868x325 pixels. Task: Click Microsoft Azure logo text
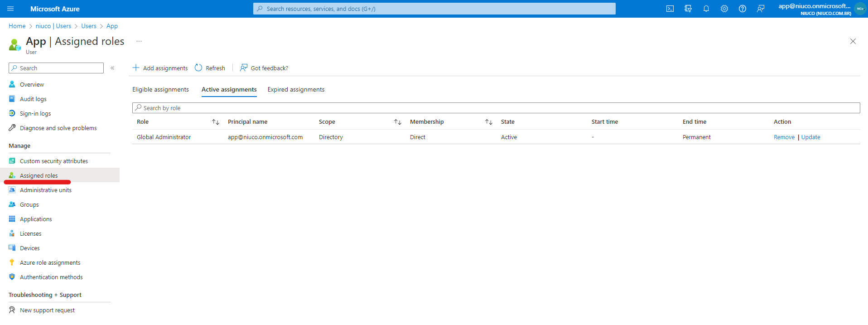click(55, 9)
